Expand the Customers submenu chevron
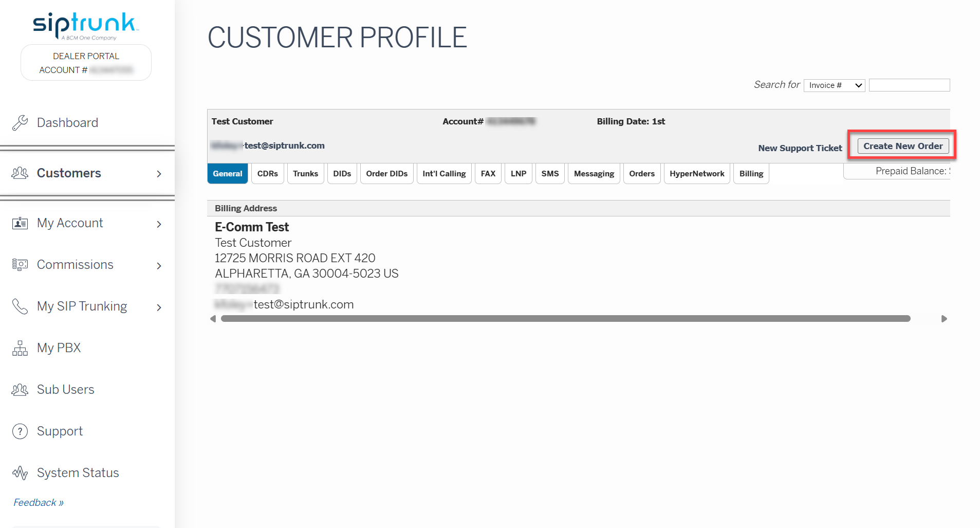980x528 pixels. pyautogui.click(x=159, y=174)
